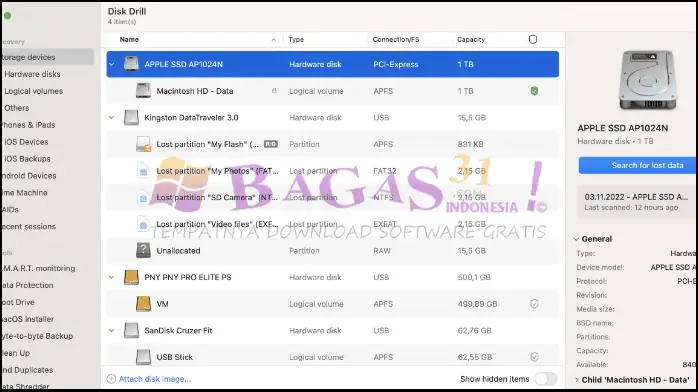Click the shield column header icon
This screenshot has width=698, height=392.
point(533,39)
